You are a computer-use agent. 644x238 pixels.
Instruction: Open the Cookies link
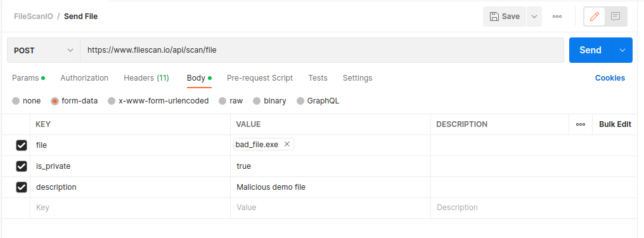click(x=610, y=77)
